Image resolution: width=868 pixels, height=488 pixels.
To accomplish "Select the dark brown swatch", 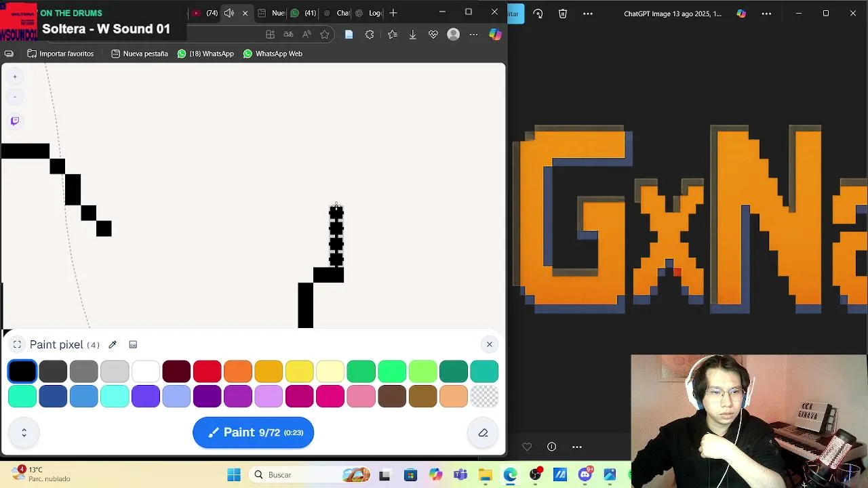I will tap(392, 396).
